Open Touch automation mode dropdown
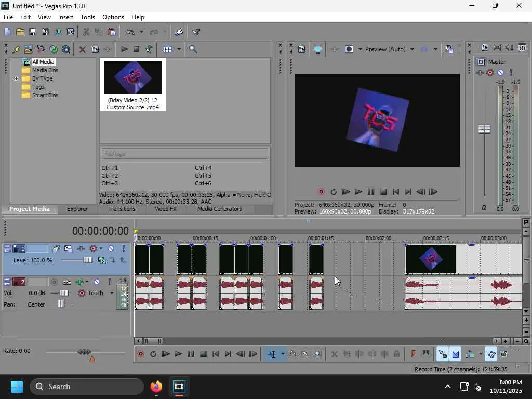 [112, 293]
